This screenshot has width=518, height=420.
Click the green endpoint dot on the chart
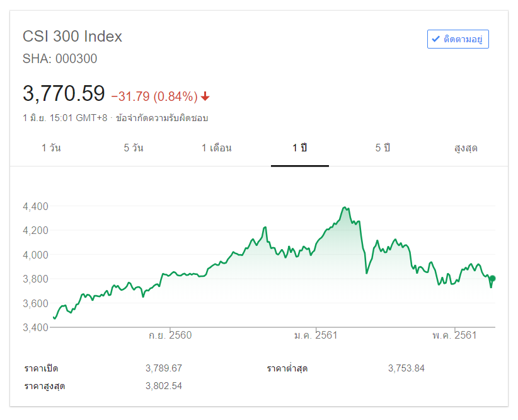(493, 278)
